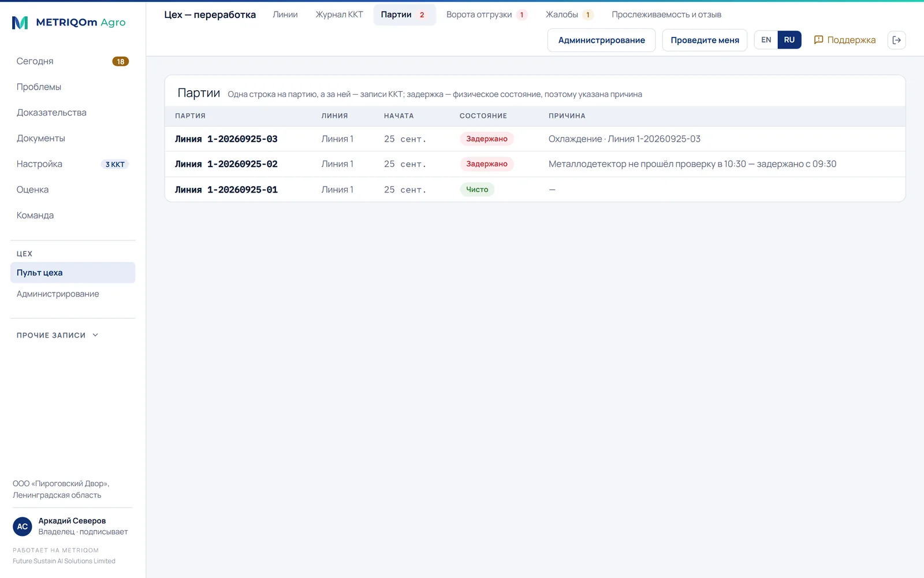924x578 pixels.
Task: Click the METRIQOm Agro logo
Action: point(69,23)
